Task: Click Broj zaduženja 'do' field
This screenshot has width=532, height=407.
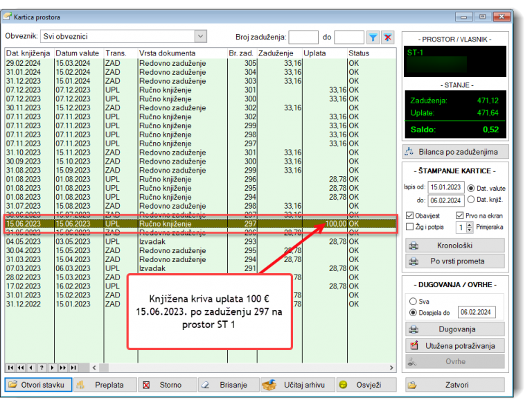Action: [349, 37]
